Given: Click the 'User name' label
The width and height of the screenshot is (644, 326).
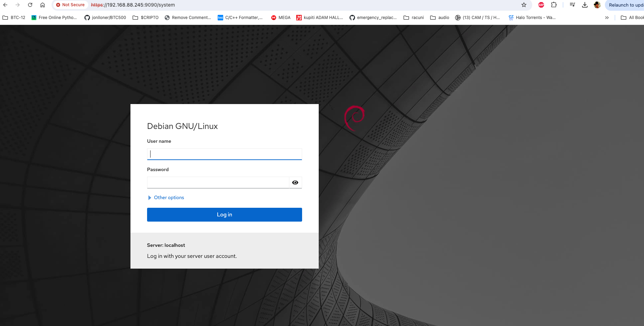Looking at the screenshot, I should (159, 141).
